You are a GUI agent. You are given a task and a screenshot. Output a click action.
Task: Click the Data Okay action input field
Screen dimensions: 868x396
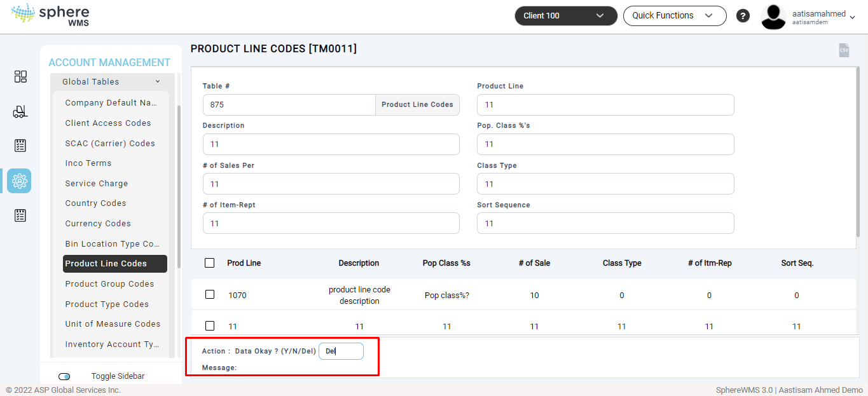[x=341, y=351]
